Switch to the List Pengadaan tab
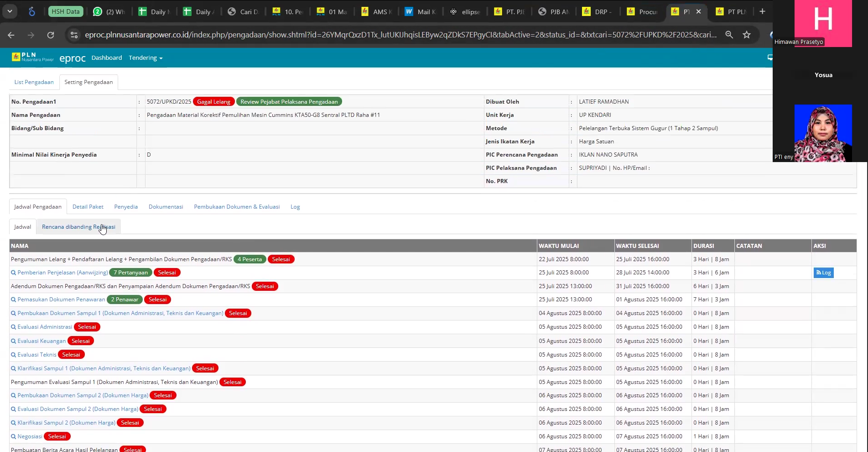The width and height of the screenshot is (868, 452). click(x=34, y=82)
